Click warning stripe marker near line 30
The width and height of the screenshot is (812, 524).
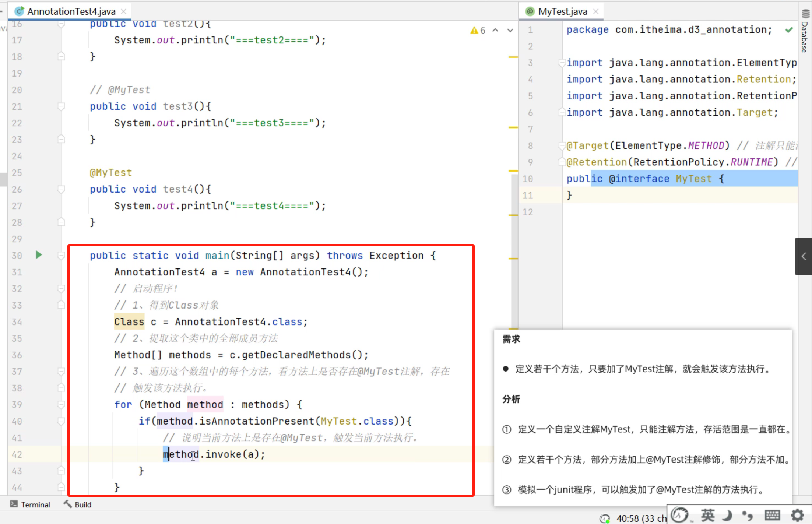(513, 259)
